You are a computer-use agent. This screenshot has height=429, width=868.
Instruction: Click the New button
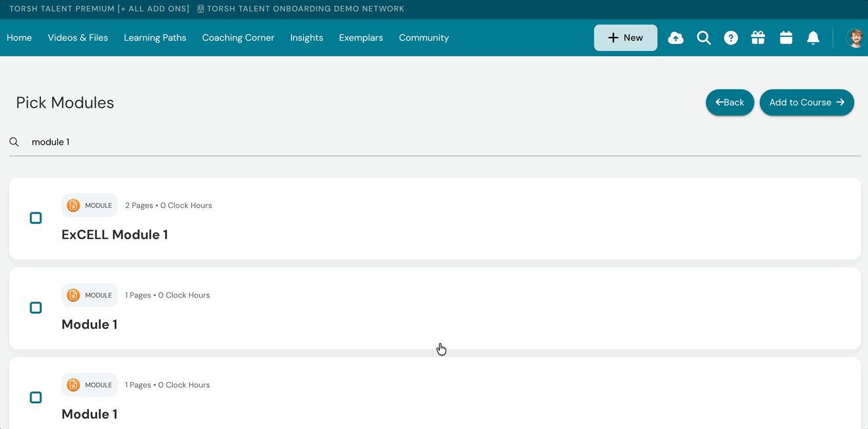click(x=625, y=38)
